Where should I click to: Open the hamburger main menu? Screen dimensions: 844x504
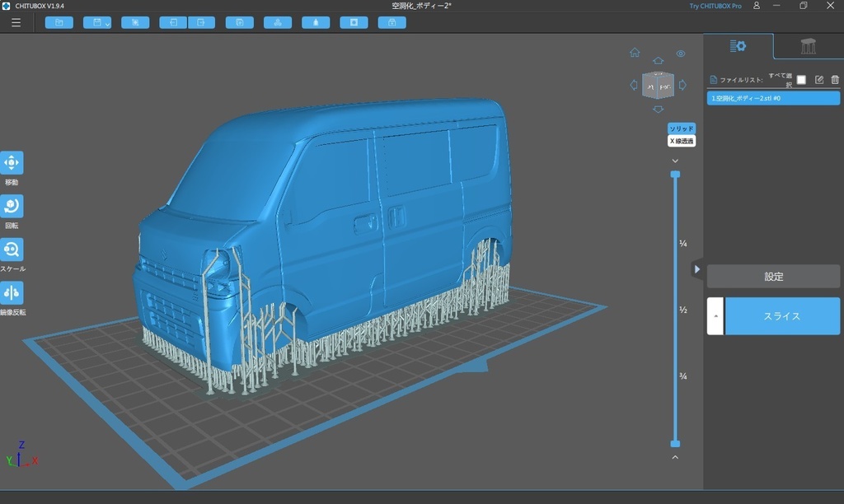coord(16,22)
